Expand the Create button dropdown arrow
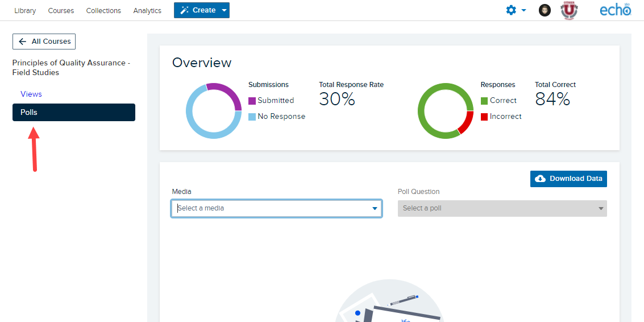This screenshot has height=322, width=644. point(224,10)
